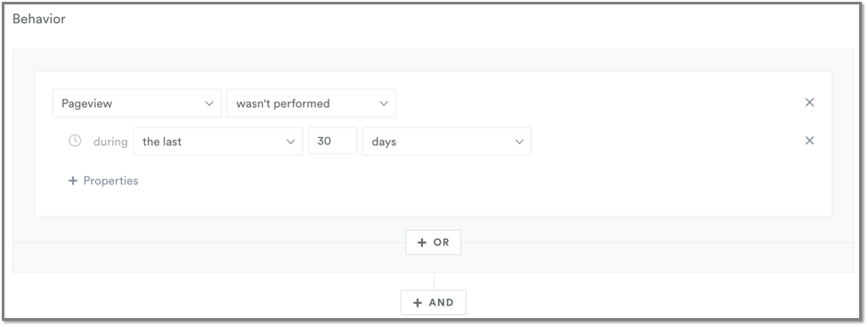Click the plus icon in the AND button
This screenshot has width=868, height=327.
418,303
